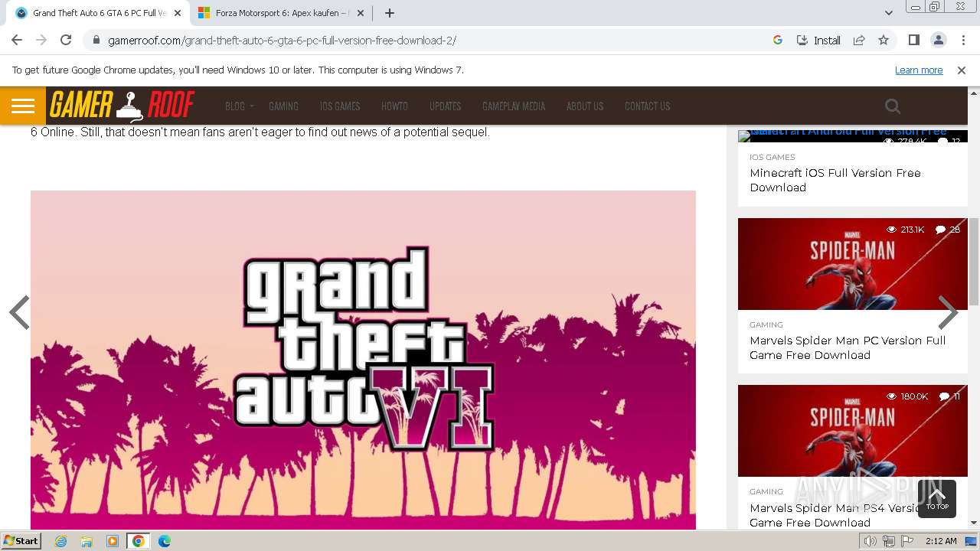Click IOS GAMES category label
The width and height of the screenshot is (980, 551).
(773, 157)
